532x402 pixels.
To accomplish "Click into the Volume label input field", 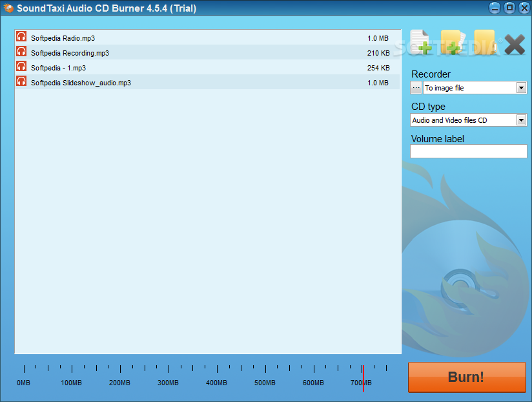I will [468, 151].
